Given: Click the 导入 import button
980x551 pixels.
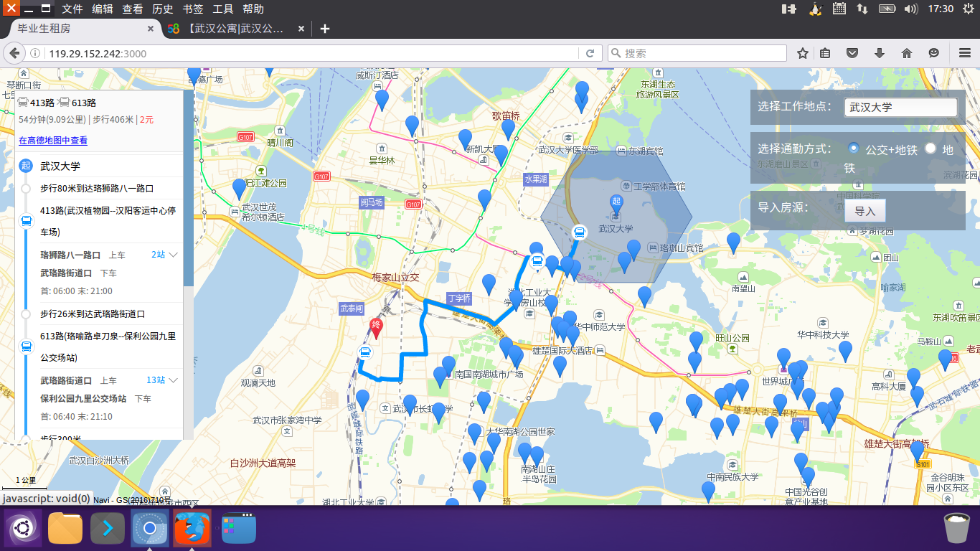Looking at the screenshot, I should [865, 211].
